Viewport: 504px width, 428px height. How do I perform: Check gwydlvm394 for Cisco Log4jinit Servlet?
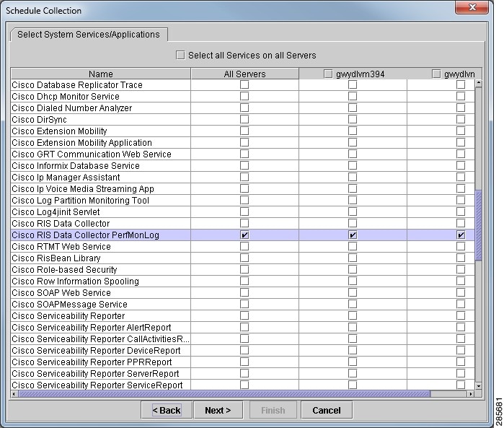coord(353,212)
